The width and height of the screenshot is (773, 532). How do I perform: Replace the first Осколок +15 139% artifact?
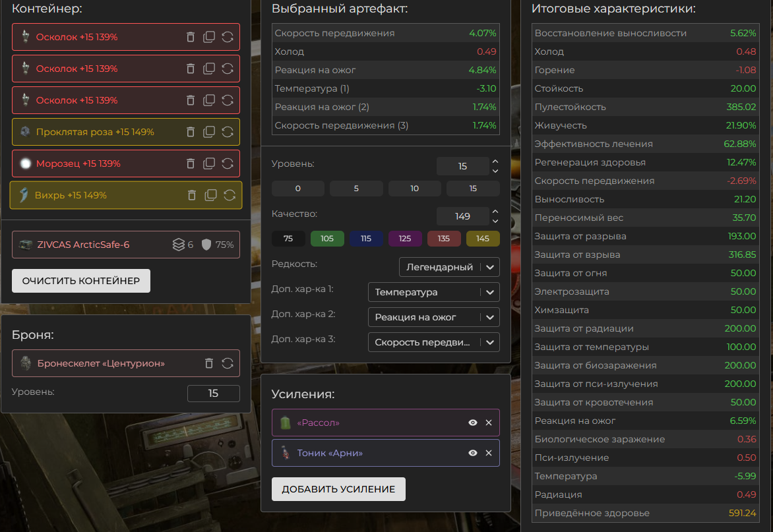coord(228,37)
